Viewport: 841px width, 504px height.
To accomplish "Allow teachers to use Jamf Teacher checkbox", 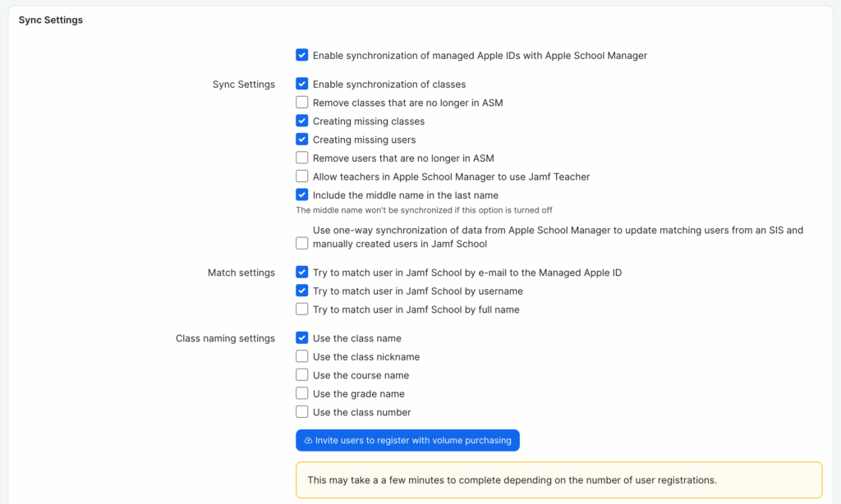I will click(x=302, y=176).
